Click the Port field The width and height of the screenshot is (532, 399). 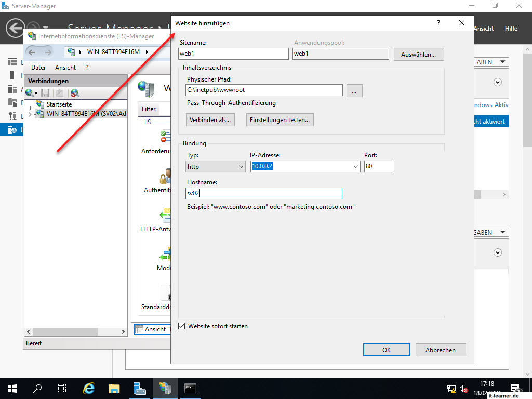pos(379,167)
